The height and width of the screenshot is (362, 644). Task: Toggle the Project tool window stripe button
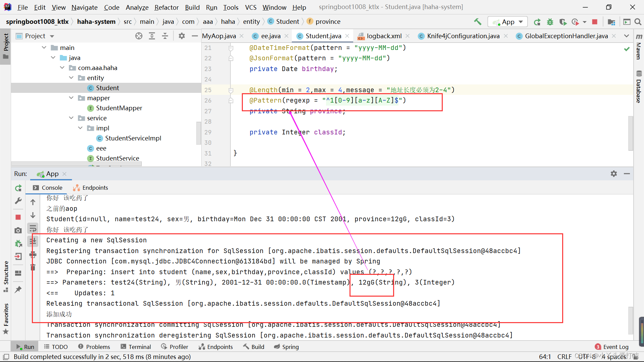point(6,46)
